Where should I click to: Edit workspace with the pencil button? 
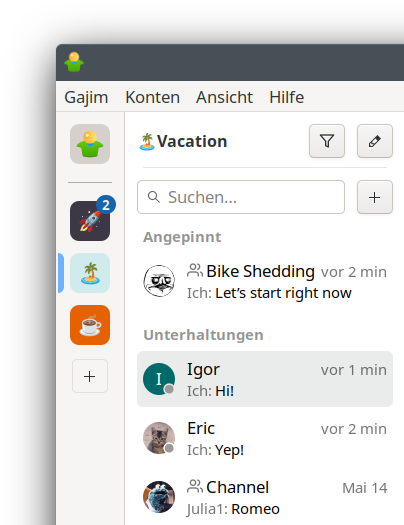pyautogui.click(x=375, y=141)
